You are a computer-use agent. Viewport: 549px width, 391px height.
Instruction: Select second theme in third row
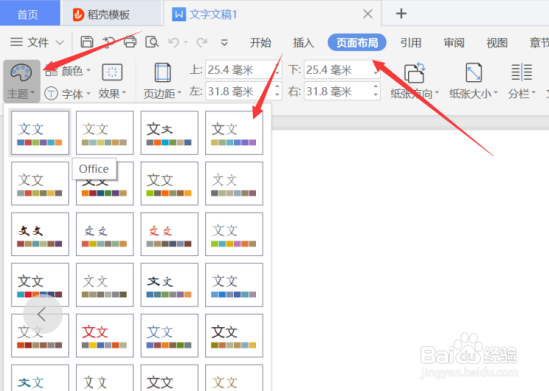105,234
